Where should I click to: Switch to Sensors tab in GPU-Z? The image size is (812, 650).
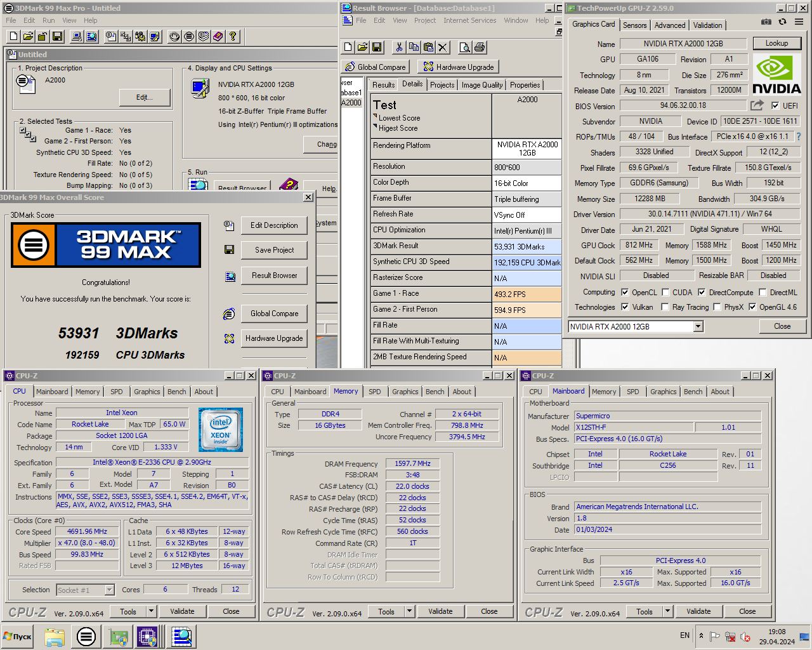[x=634, y=25]
